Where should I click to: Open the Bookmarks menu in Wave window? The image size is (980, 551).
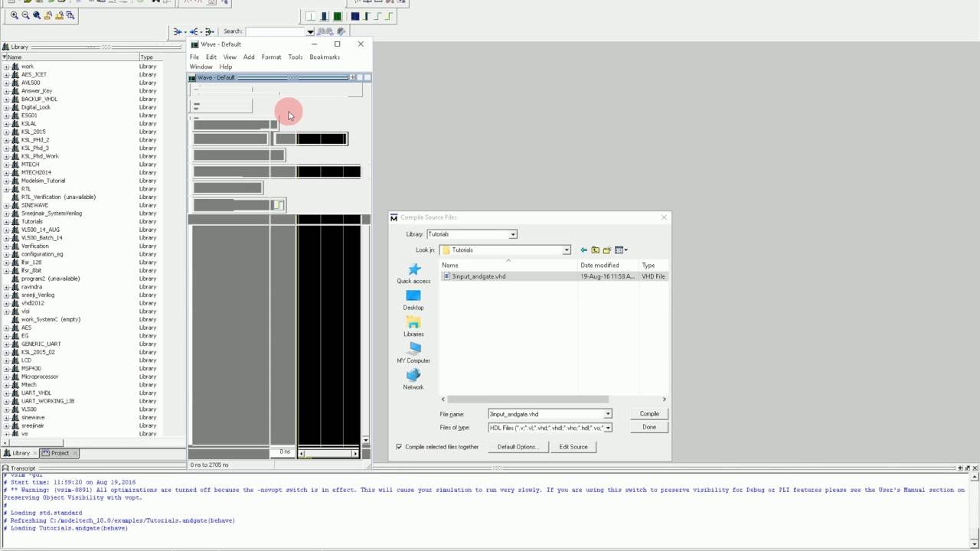tap(325, 57)
